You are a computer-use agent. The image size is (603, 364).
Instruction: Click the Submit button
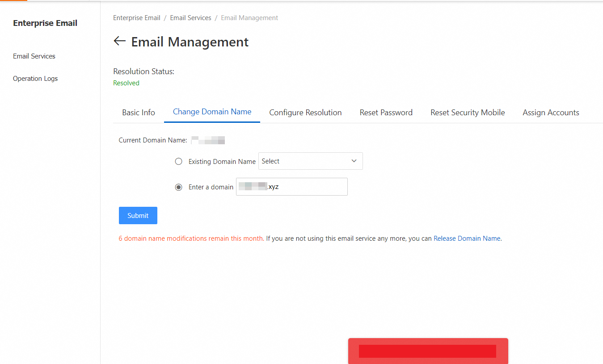(138, 215)
